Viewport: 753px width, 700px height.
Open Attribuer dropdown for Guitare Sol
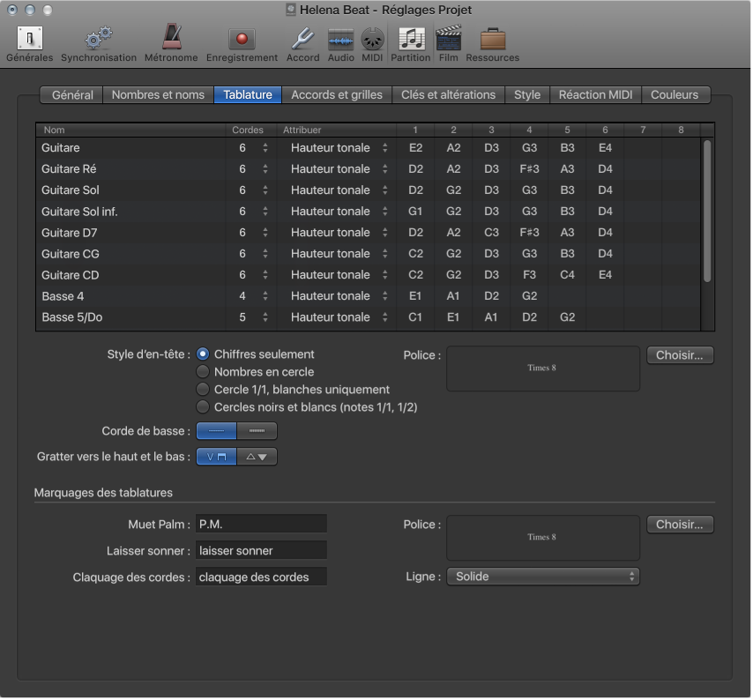click(x=338, y=190)
